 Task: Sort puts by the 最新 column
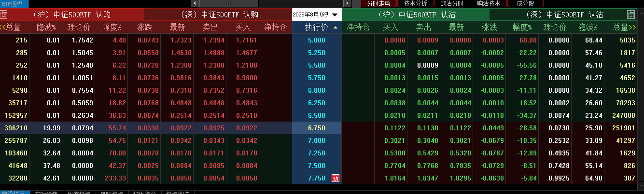[456, 28]
